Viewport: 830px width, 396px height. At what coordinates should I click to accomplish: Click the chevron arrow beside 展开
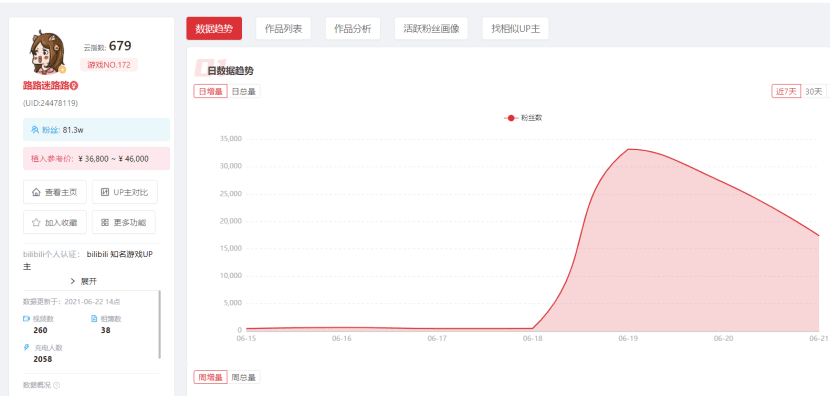click(x=73, y=281)
